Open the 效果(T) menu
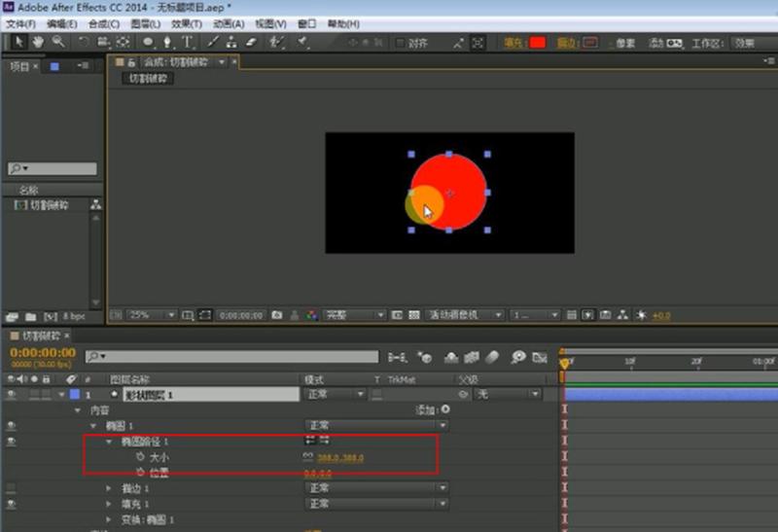 point(187,23)
